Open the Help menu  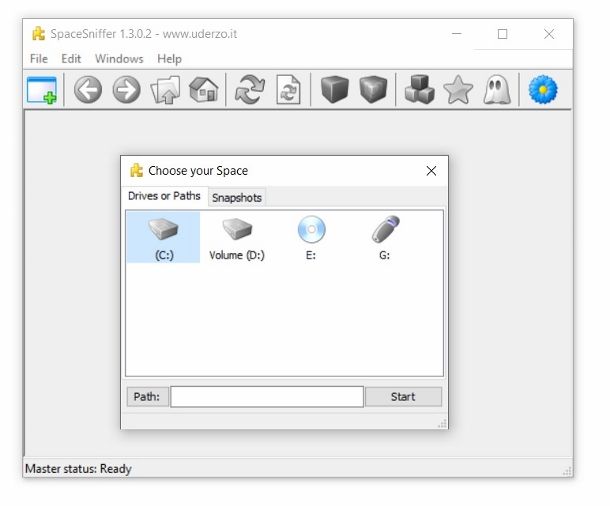(169, 59)
